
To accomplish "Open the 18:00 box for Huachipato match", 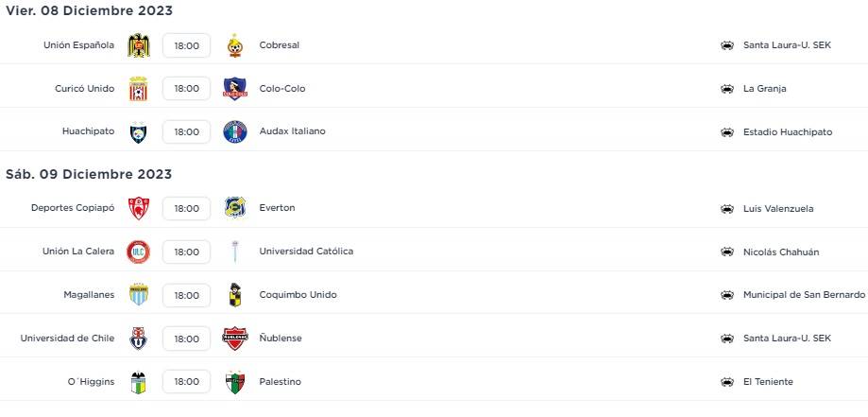I will pos(186,132).
